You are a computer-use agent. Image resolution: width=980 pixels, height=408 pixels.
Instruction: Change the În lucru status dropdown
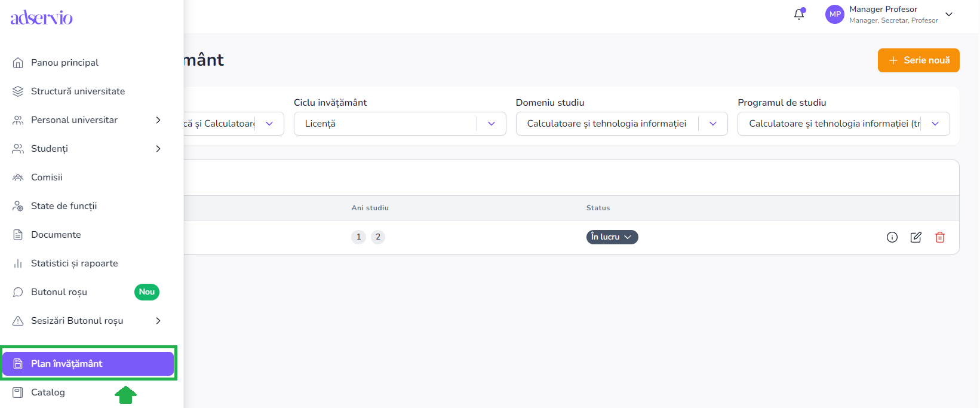tap(612, 237)
